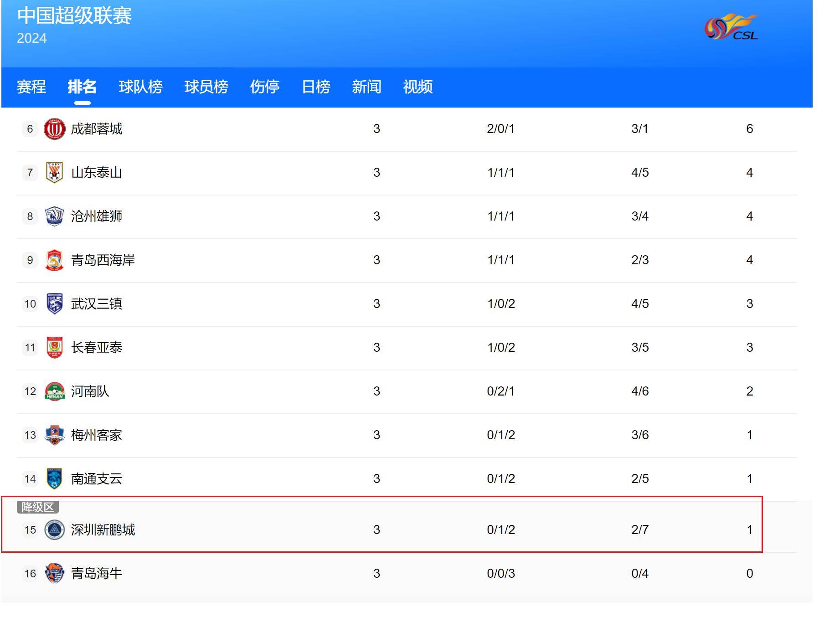
Task: Click the Henan team crest
Action: click(x=54, y=391)
